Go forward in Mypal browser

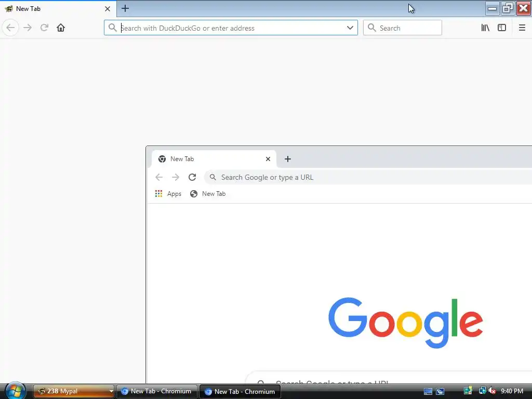pos(28,28)
